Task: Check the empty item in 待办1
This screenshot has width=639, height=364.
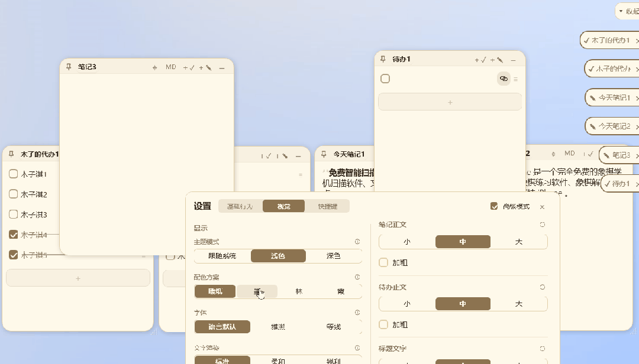Action: 385,79
